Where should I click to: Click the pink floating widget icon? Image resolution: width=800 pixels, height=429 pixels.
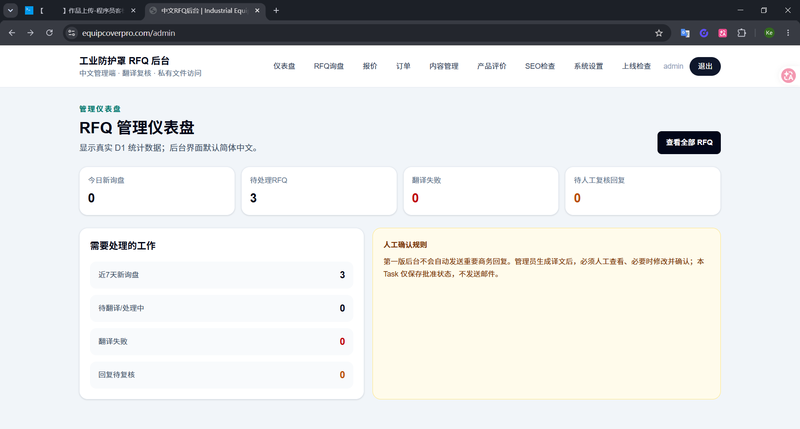pos(788,75)
